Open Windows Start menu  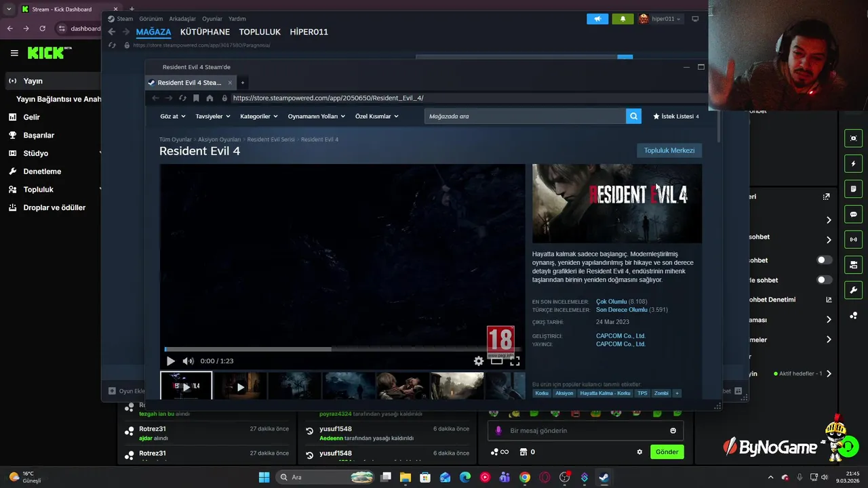pos(264,477)
